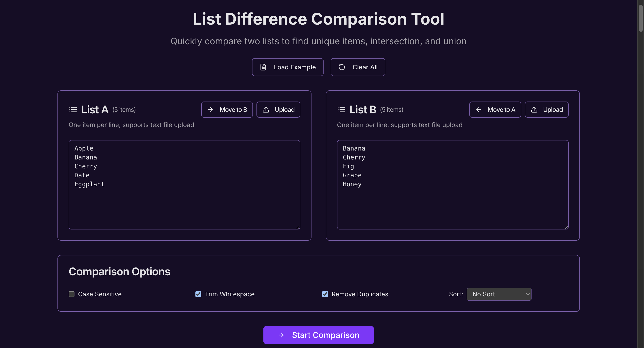
Task: Uncheck the Trim Whitespace option
Action: (x=198, y=294)
